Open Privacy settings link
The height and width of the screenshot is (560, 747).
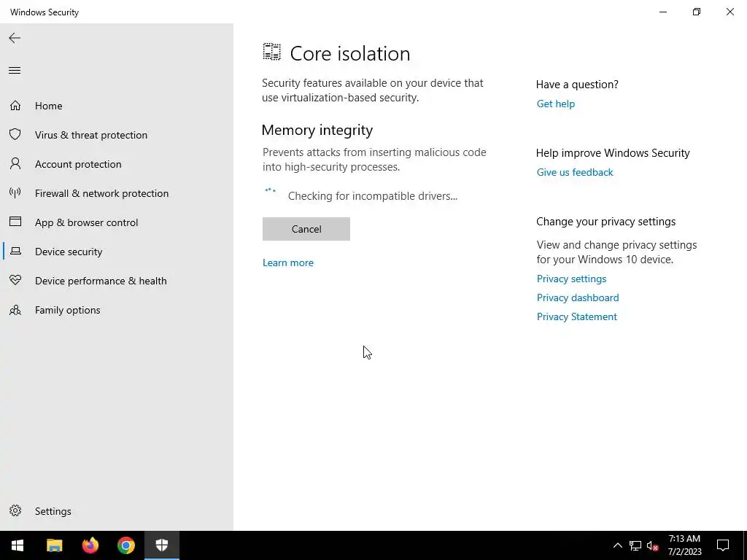click(x=571, y=279)
